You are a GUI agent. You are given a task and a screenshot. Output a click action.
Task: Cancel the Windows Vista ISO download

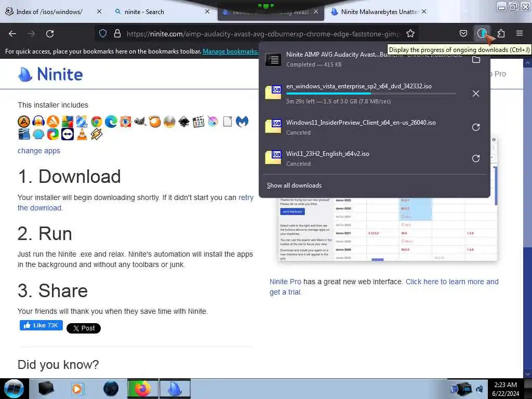pyautogui.click(x=476, y=94)
